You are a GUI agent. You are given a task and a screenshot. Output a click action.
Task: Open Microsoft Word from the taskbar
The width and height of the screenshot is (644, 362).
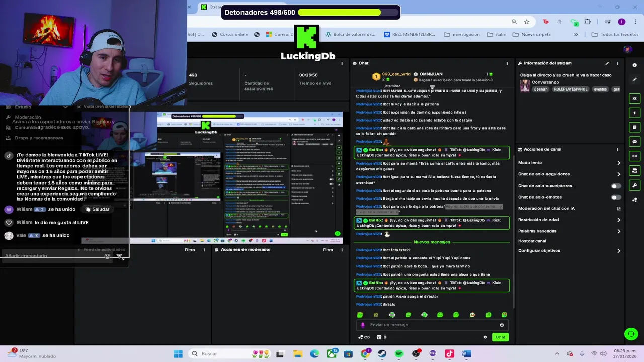coord(466,354)
